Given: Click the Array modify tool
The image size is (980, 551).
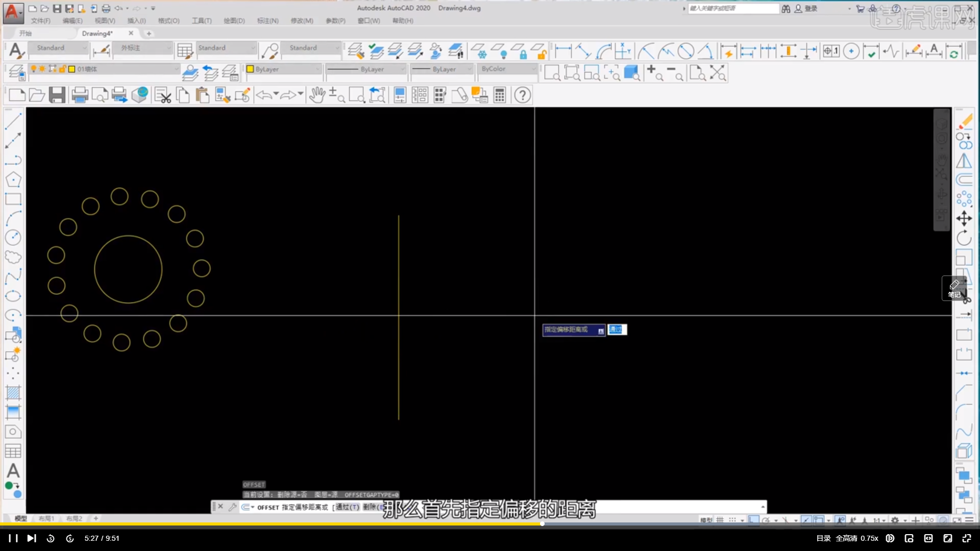Looking at the screenshot, I should (x=964, y=199).
